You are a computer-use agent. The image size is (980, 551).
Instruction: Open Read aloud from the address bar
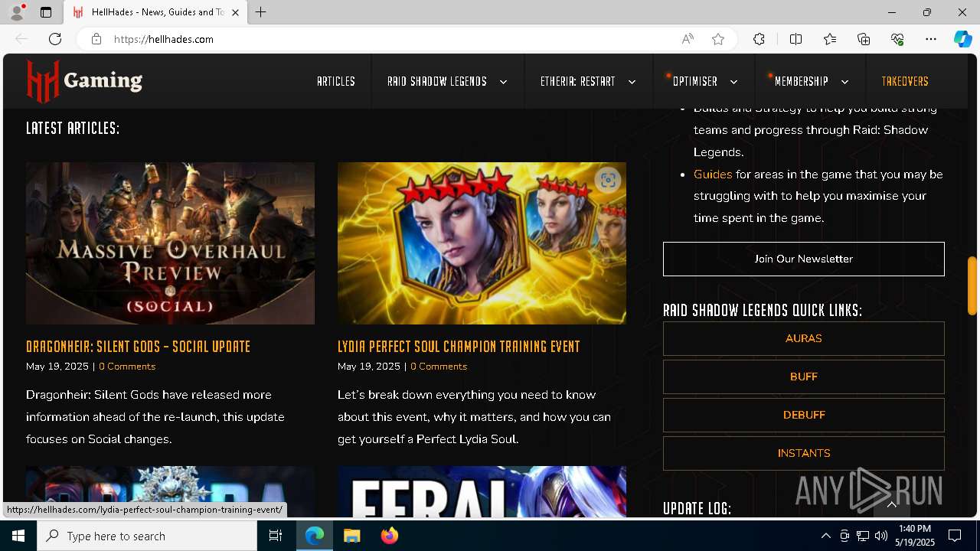tap(688, 39)
